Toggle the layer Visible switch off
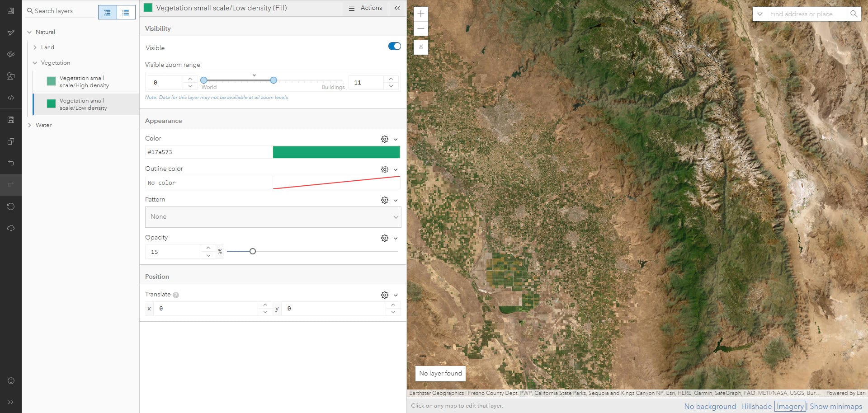The image size is (868, 413). click(x=394, y=47)
